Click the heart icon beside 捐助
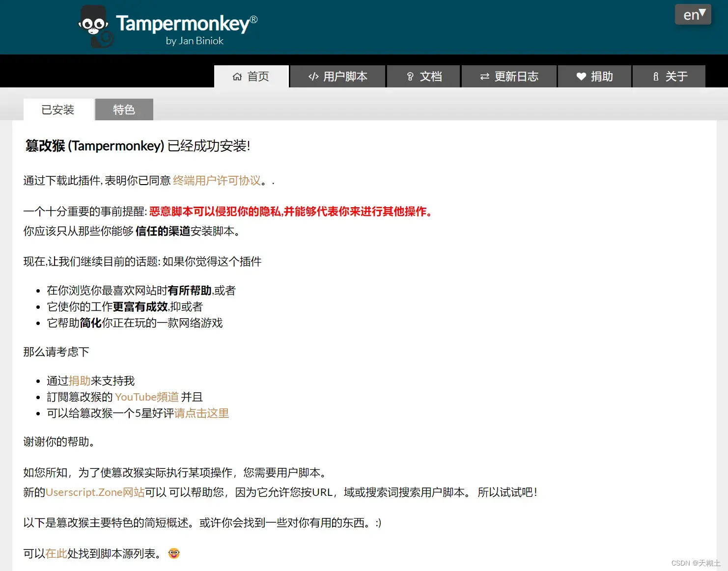The height and width of the screenshot is (571, 728). point(581,77)
